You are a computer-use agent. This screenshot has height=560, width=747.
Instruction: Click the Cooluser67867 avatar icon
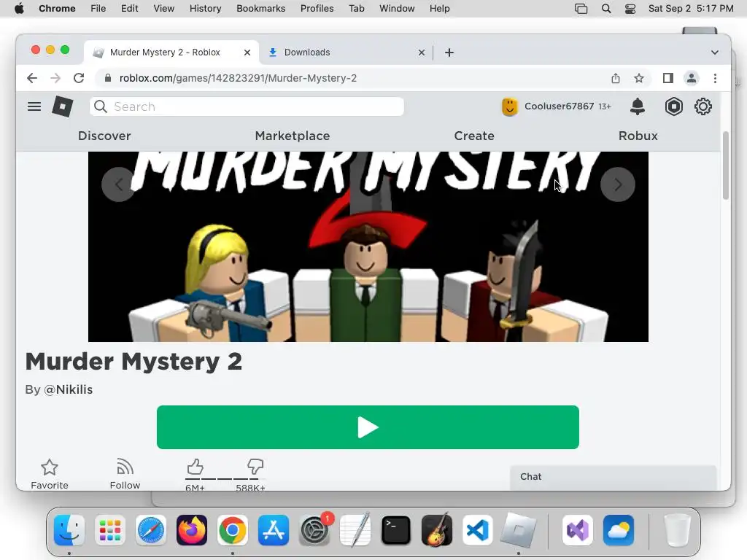tap(509, 106)
